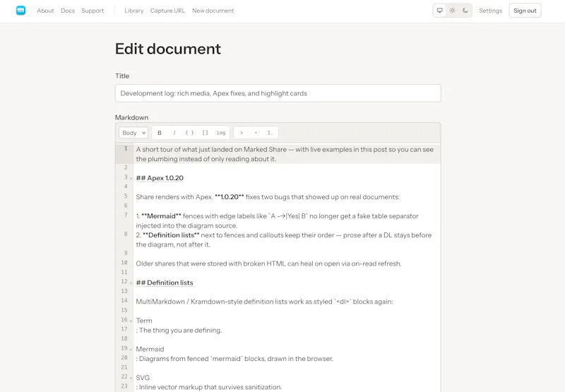Collapse the Apex 1.0.20 heading fold
This screenshot has height=392, width=565.
pyautogui.click(x=131, y=179)
